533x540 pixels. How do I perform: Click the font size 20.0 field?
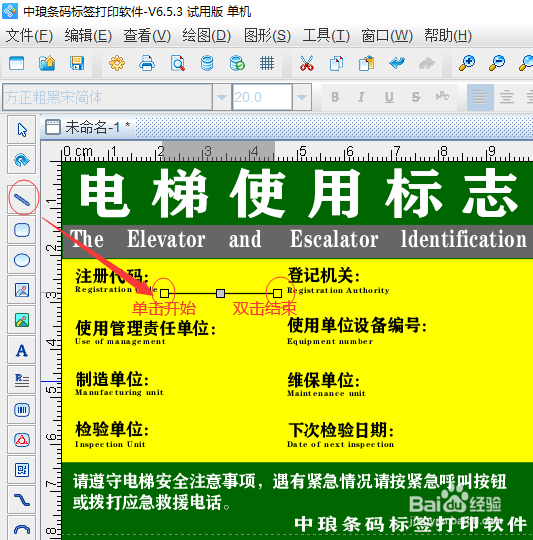pyautogui.click(x=262, y=97)
